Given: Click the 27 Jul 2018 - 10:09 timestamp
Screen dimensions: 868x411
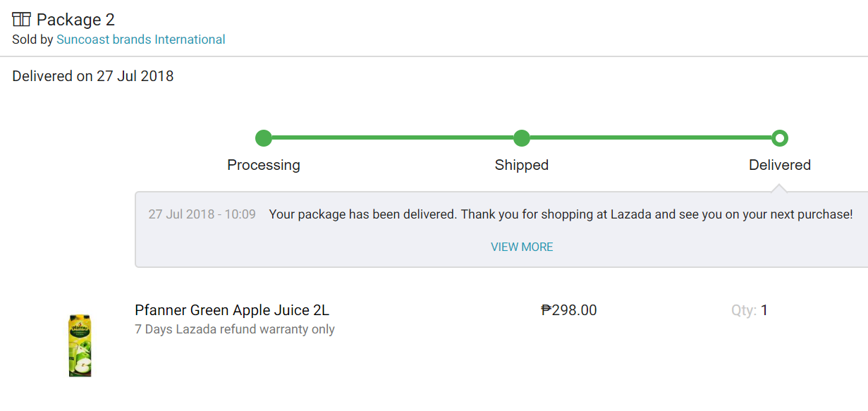Looking at the screenshot, I should 202,214.
